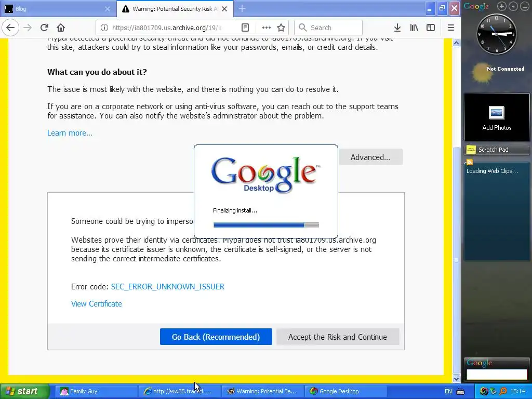Viewport: 532px width, 399px height.
Task: Click the Add Photos picture icon
Action: pos(496,113)
